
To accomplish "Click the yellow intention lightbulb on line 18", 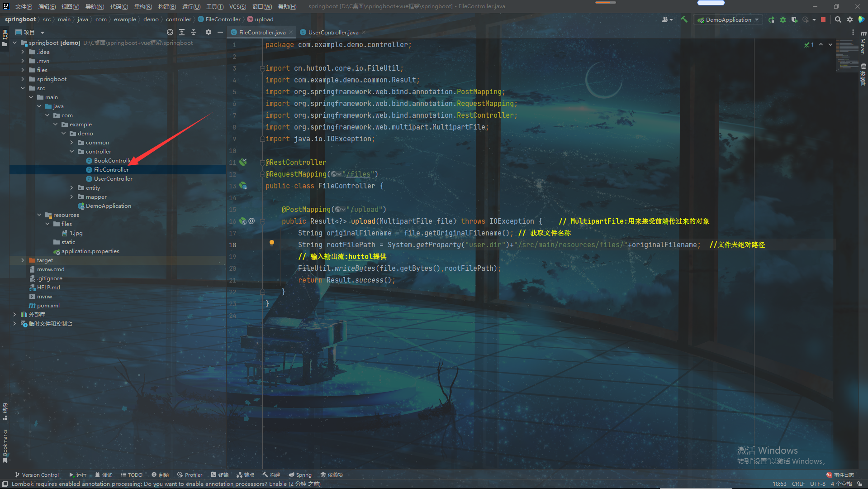I will pos(272,243).
